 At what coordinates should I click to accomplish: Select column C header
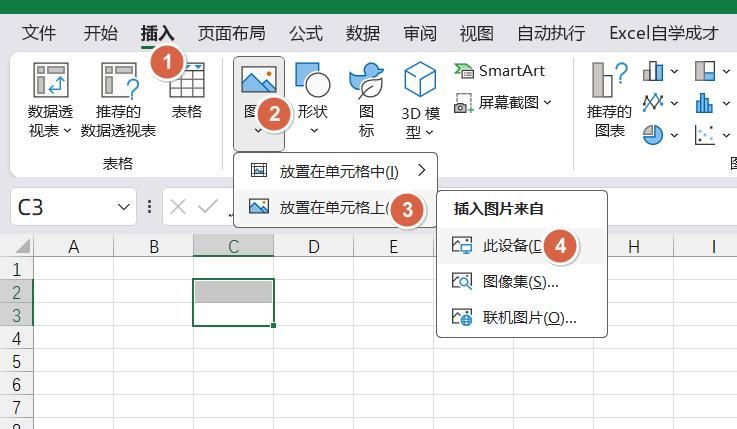click(x=234, y=246)
